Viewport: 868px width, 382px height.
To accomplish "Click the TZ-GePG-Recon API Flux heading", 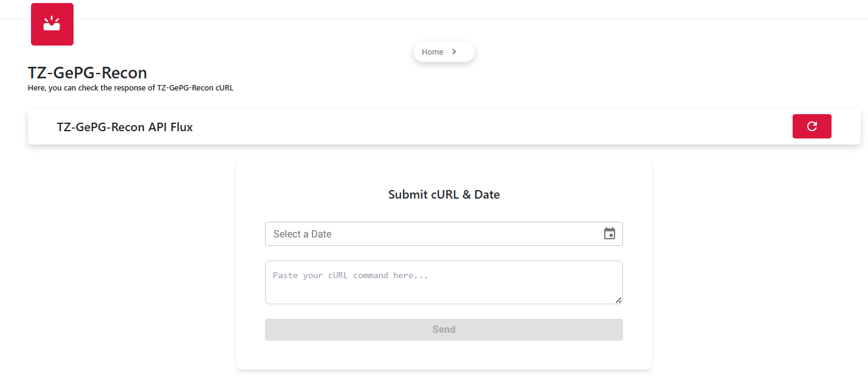I will pyautogui.click(x=125, y=127).
